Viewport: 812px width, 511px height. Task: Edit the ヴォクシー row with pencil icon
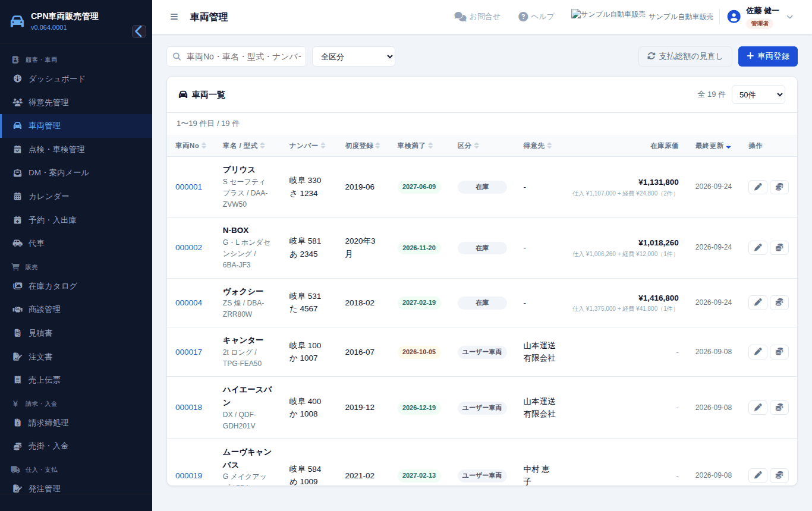[757, 302]
